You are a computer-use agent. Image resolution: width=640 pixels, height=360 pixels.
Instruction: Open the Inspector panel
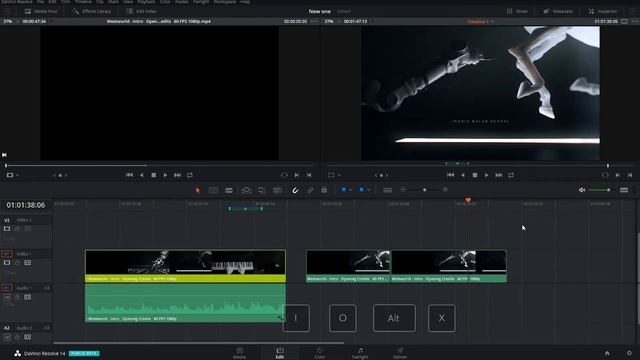point(603,11)
